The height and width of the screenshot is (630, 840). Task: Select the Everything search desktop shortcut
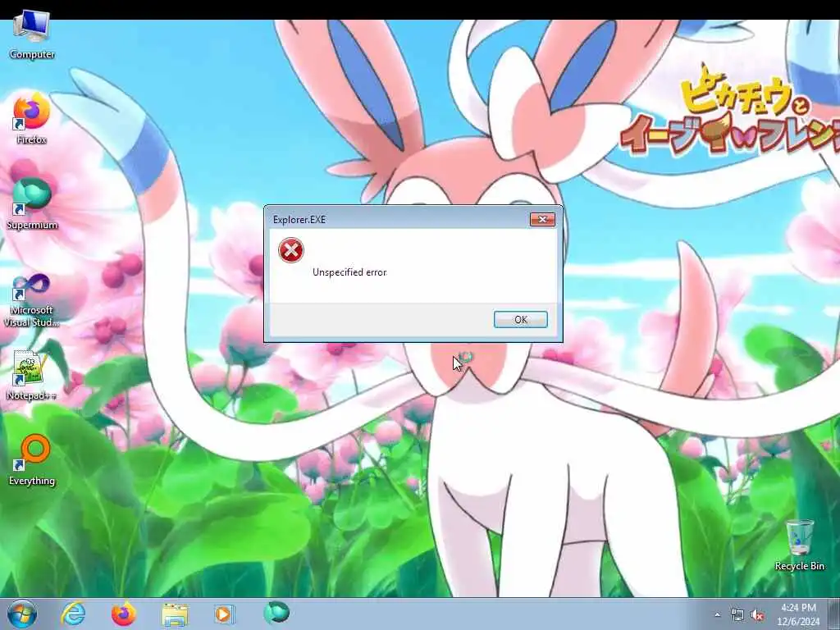point(32,459)
